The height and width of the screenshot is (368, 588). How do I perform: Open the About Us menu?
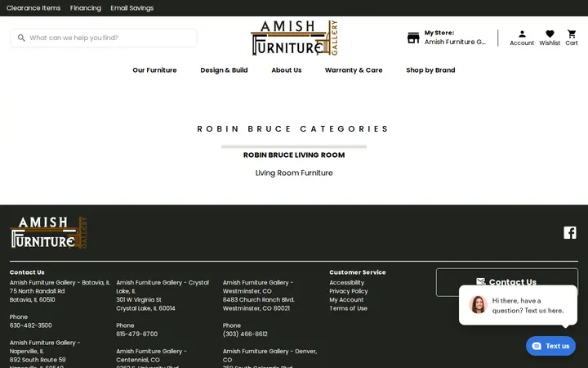pos(287,70)
